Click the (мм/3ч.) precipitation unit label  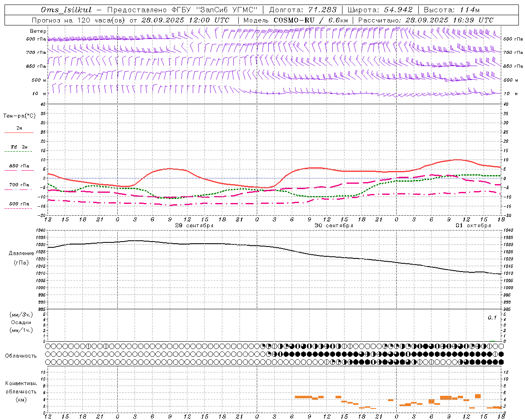[21, 315]
